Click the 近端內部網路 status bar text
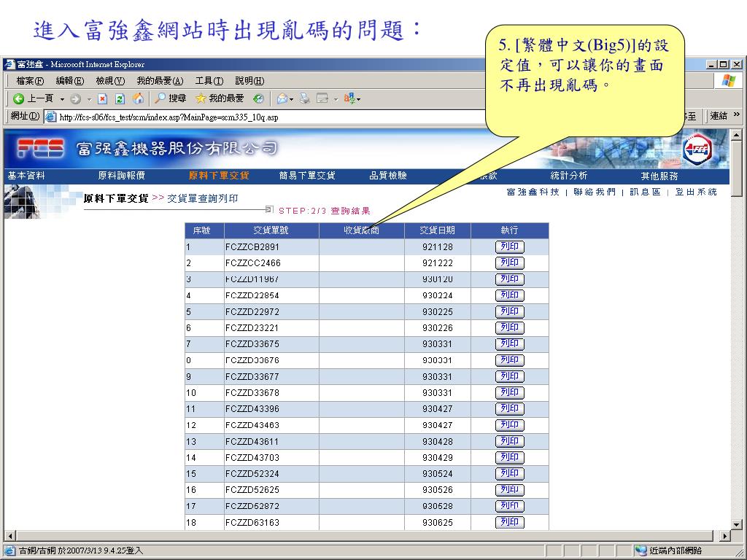747x560 pixels. (x=676, y=551)
